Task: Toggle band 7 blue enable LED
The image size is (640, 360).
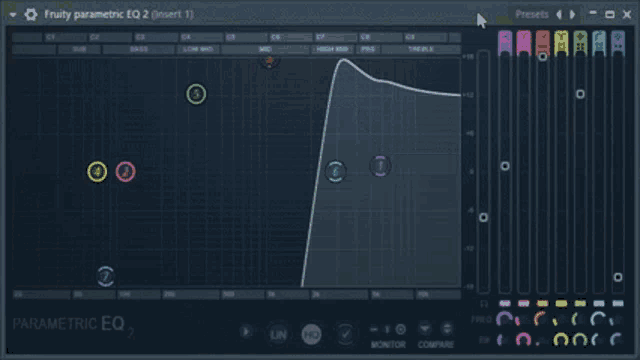Action: click(618, 303)
